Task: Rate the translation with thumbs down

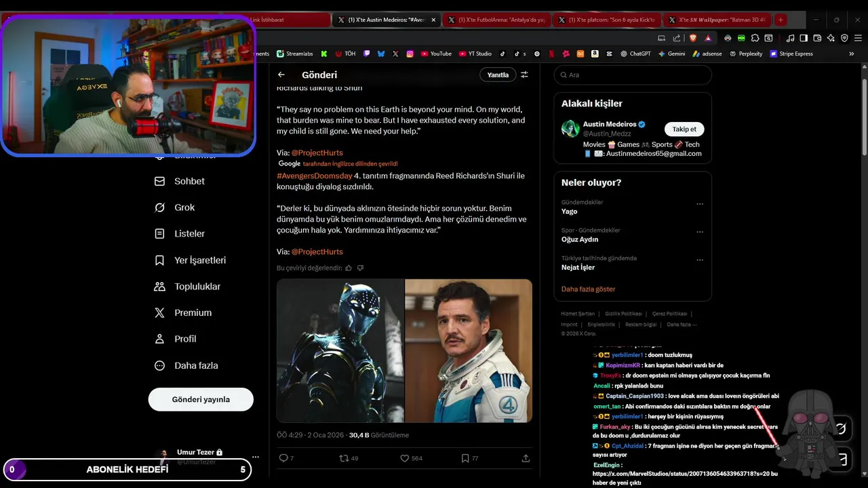Action: click(360, 268)
